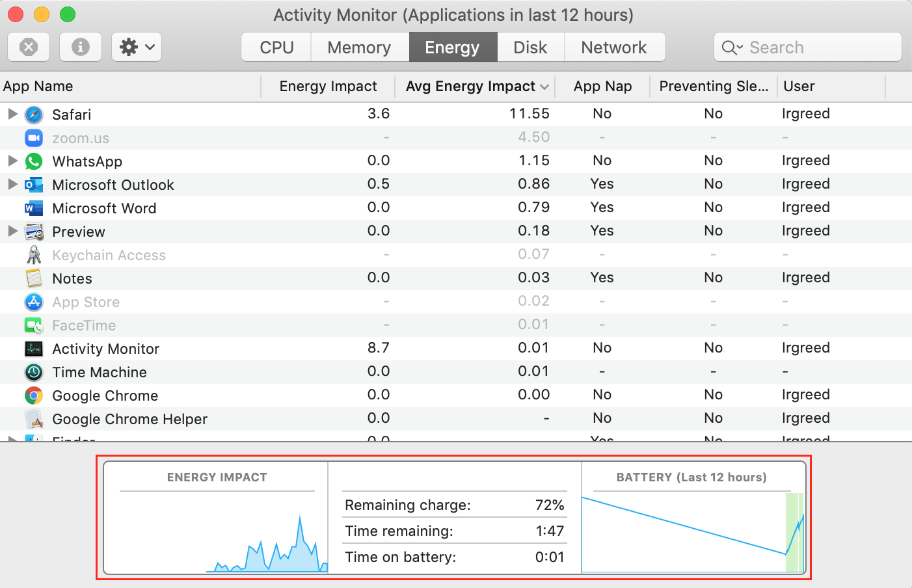Select the Notes row name

pyautogui.click(x=72, y=278)
